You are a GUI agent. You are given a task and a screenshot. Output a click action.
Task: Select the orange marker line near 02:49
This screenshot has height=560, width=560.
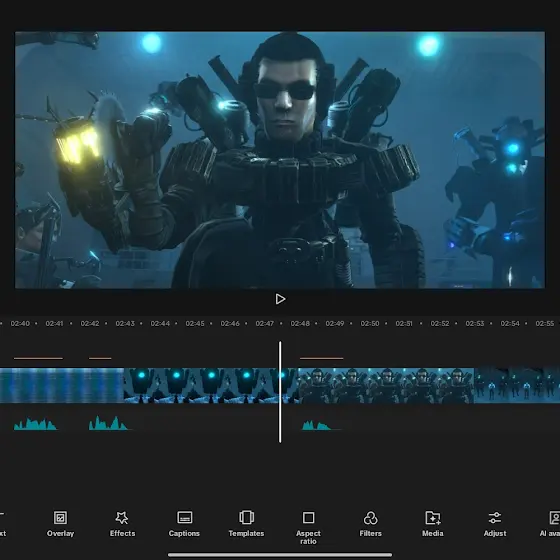[x=321, y=358]
